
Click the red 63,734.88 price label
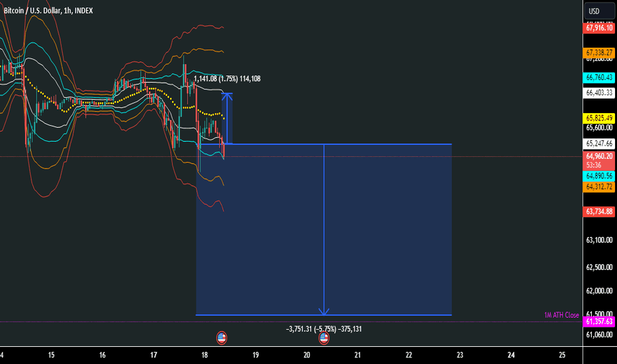point(599,212)
